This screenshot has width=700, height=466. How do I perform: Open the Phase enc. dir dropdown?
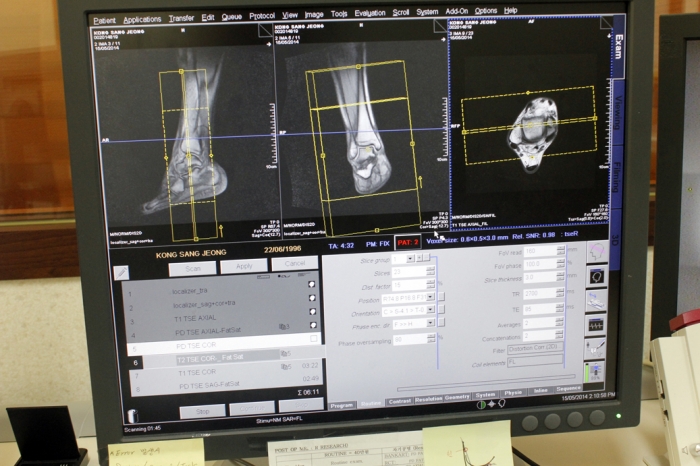(x=431, y=323)
